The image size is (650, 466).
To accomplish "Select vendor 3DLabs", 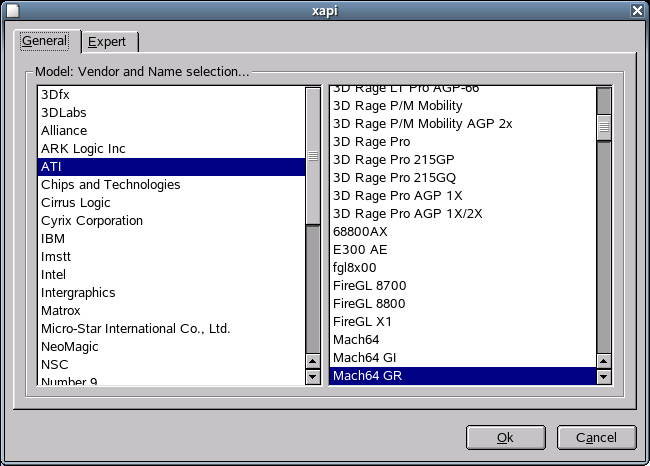I will coord(171,113).
